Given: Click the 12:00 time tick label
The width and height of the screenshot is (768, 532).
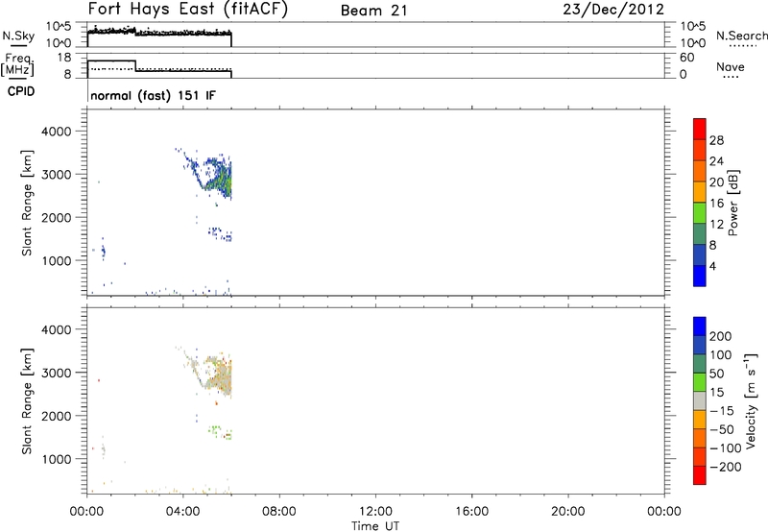Looking at the screenshot, I should point(375,512).
